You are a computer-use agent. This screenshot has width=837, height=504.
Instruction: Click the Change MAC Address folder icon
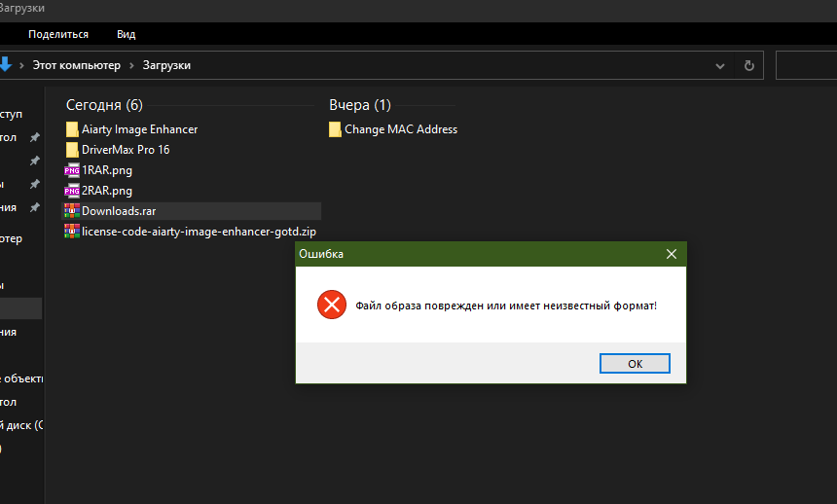pyautogui.click(x=335, y=129)
